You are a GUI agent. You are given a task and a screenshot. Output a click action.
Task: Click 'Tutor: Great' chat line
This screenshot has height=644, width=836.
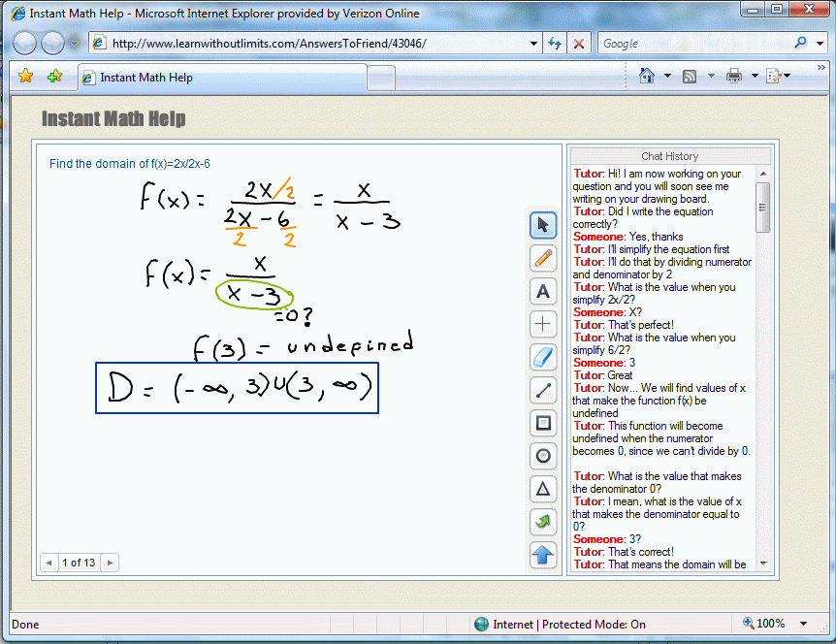point(603,375)
